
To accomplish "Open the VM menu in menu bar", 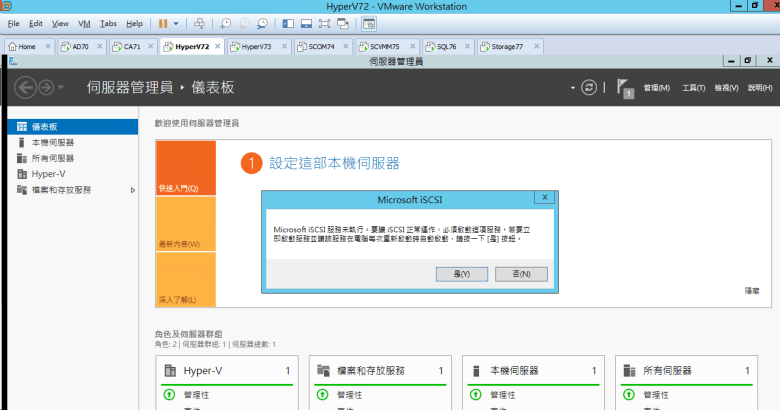I will tap(84, 22).
